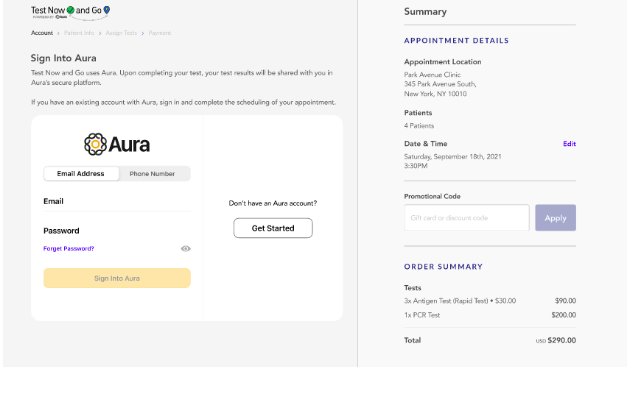Select the '3x Antigen Test' line item
630x394 pixels.
pos(460,301)
